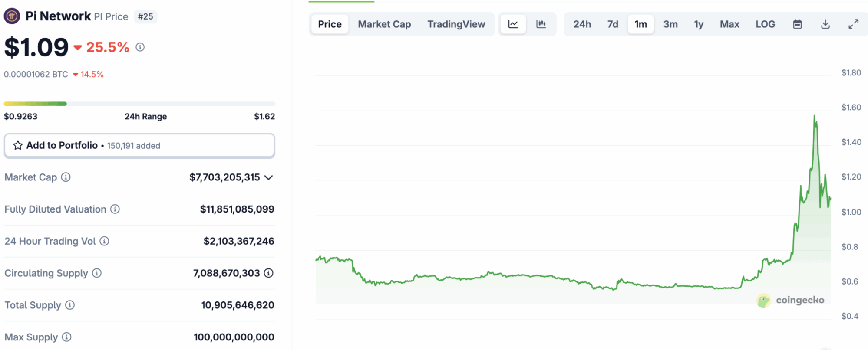Switch to the Market Cap tab

point(384,24)
